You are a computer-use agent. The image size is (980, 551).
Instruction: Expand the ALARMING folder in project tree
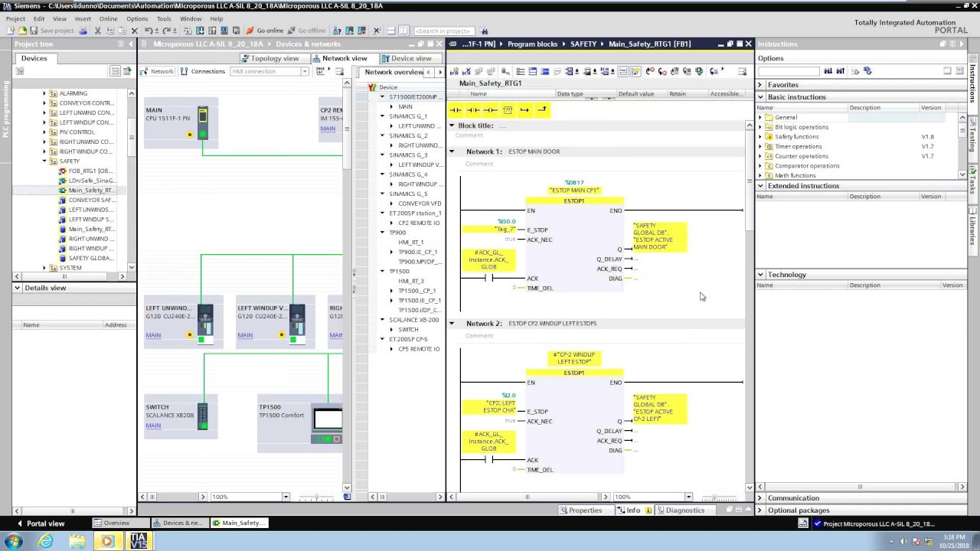[44, 93]
